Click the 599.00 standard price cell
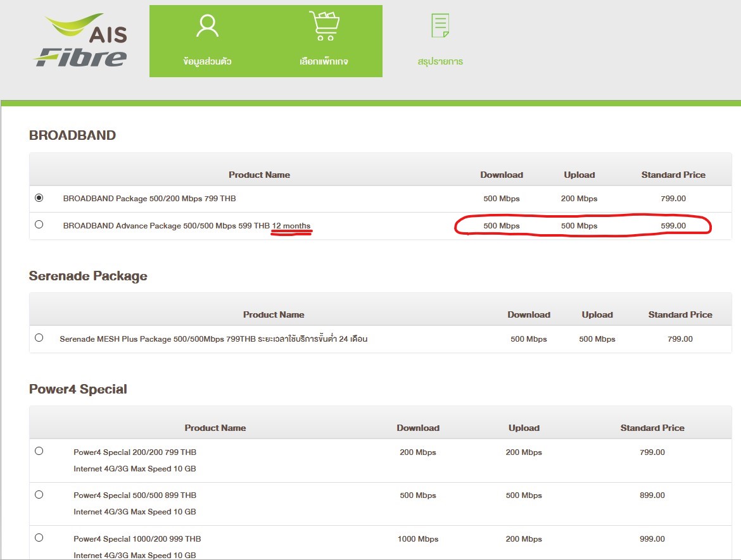Viewport: 741px width, 560px height. tap(673, 226)
